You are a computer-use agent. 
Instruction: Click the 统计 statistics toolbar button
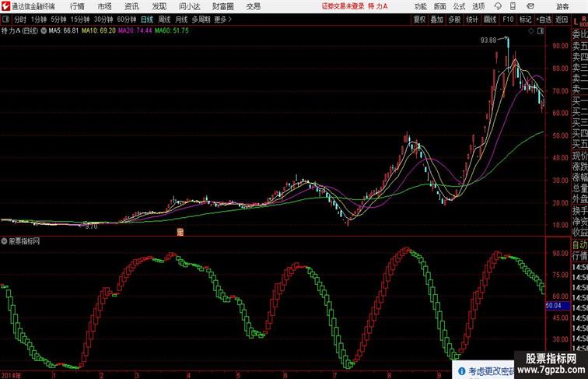[x=472, y=19]
